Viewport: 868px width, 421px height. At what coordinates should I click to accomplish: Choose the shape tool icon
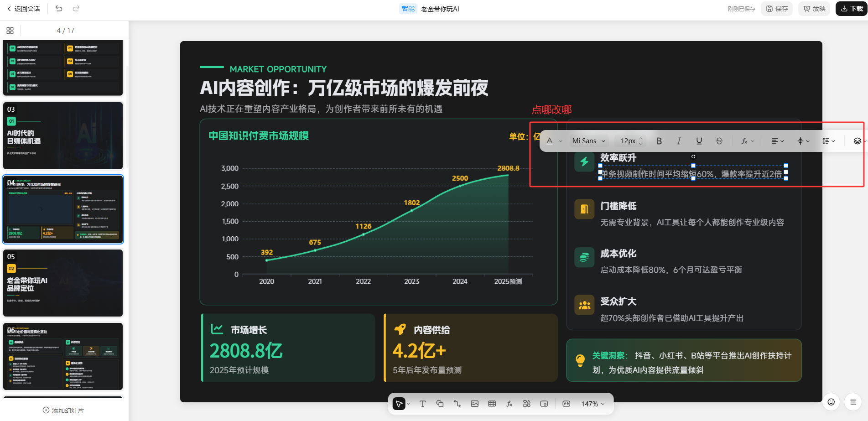coord(440,404)
